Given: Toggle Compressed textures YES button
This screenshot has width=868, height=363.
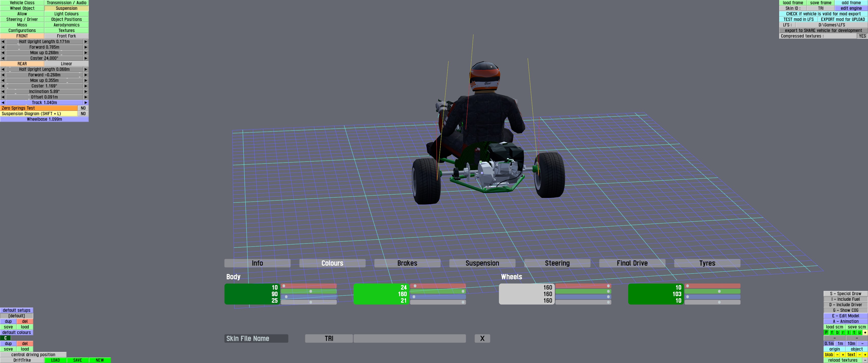Looking at the screenshot, I should 862,36.
